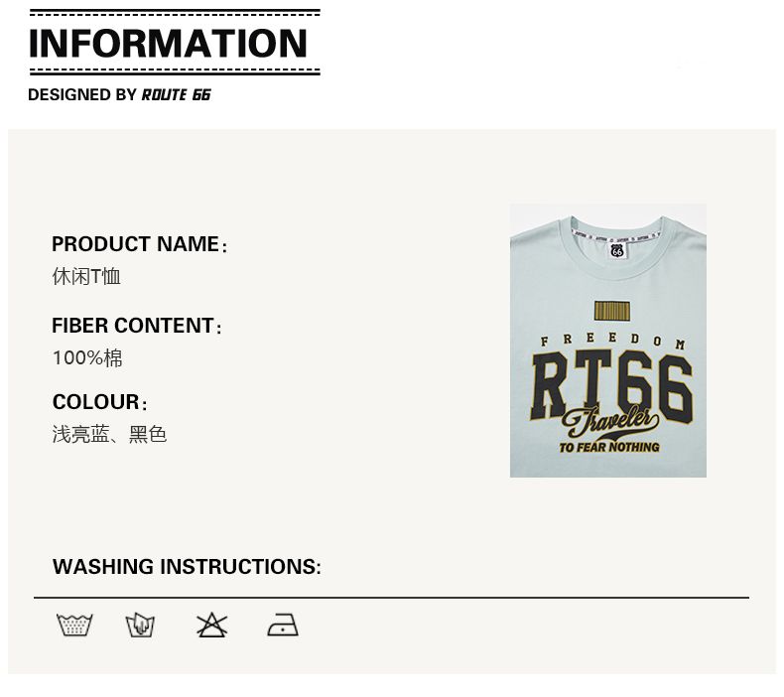This screenshot has height=697, width=784.
Task: Click the hand wash icon
Action: coord(140,626)
